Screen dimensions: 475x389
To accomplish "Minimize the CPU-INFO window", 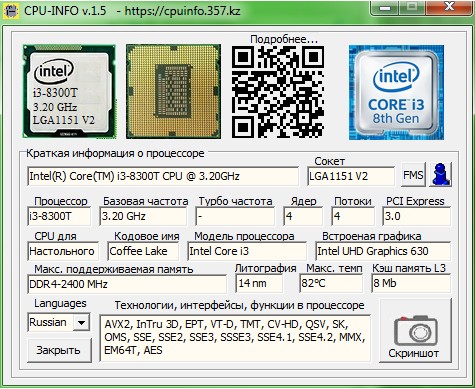I will pyautogui.click(x=385, y=7).
